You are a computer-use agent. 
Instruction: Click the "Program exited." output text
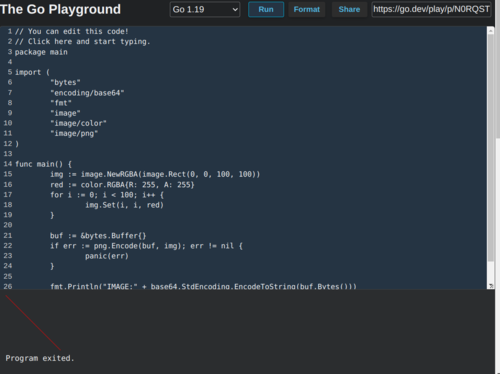coord(40,358)
